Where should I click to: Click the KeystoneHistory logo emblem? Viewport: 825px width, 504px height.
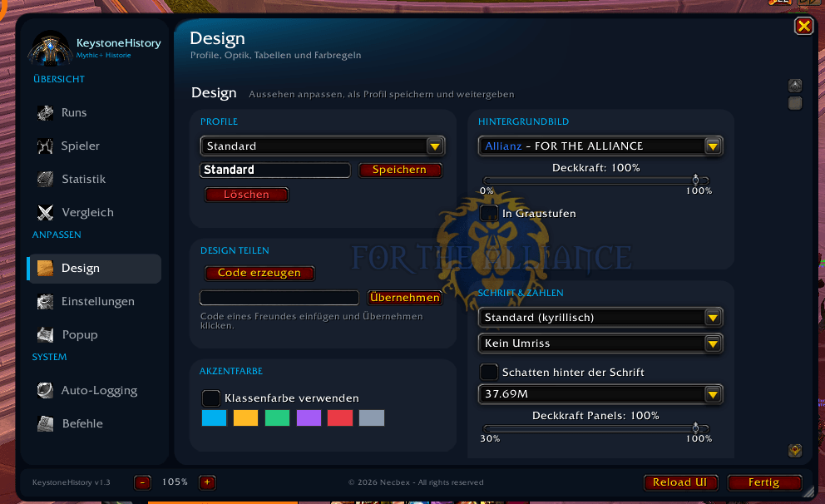click(51, 48)
